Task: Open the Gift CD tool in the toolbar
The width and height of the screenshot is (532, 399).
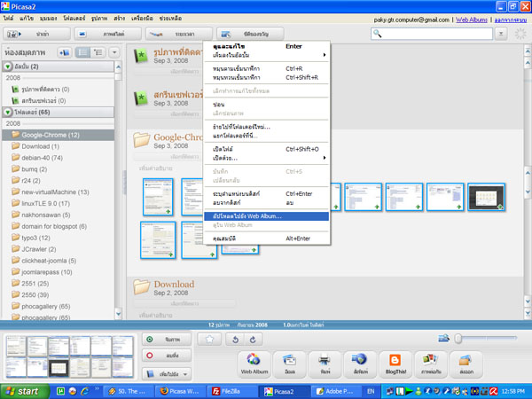Action: 250,34
